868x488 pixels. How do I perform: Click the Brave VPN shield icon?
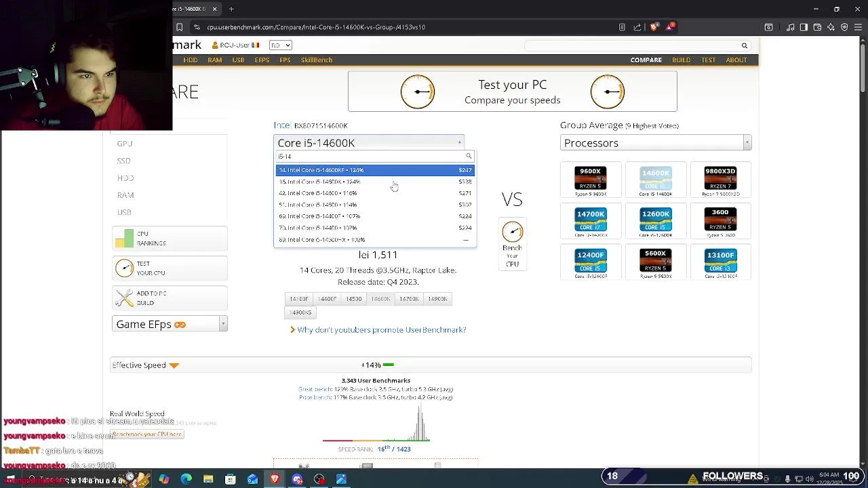point(844,27)
